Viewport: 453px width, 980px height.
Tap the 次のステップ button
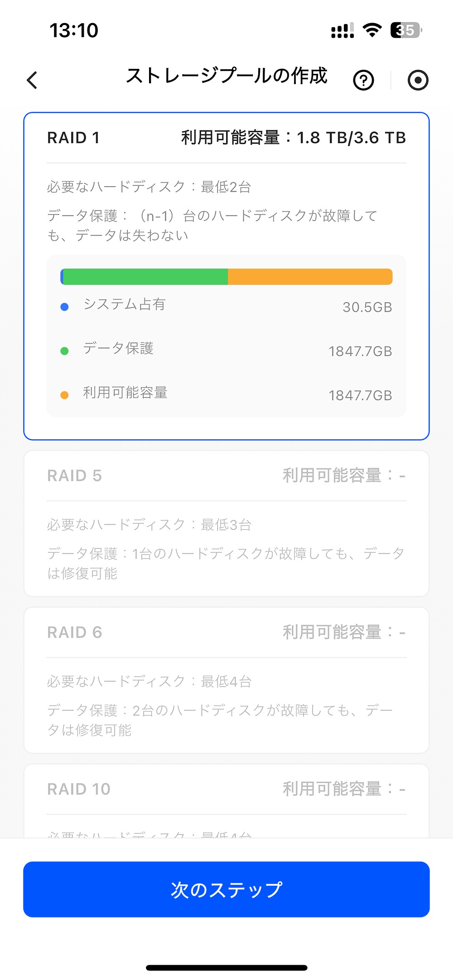226,889
